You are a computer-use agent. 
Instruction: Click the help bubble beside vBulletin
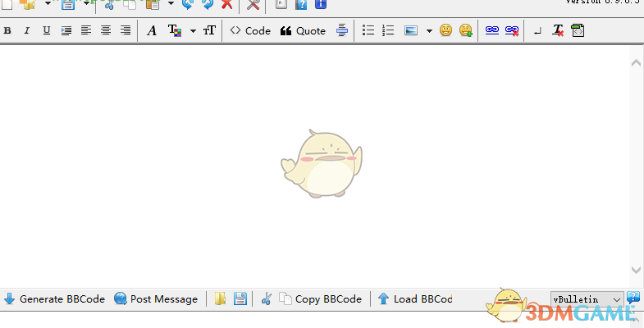pyautogui.click(x=633, y=298)
